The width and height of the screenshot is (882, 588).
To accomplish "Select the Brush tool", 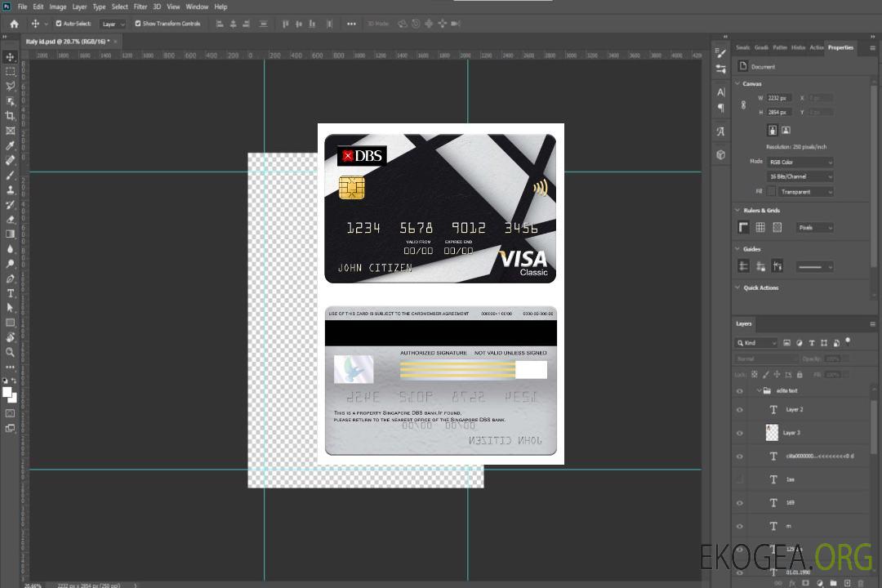I will click(x=10, y=175).
